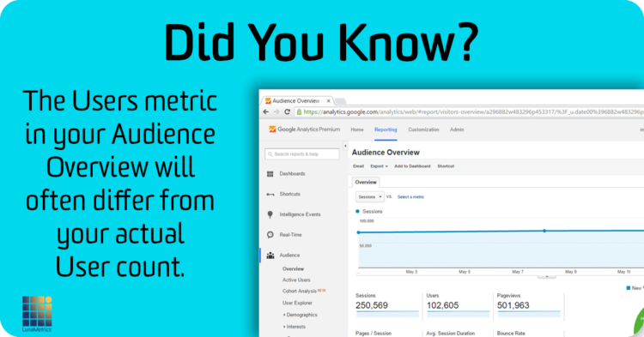Viewport: 644px width, 337px height.
Task: Click the browser reload icon
Action: coord(287,112)
